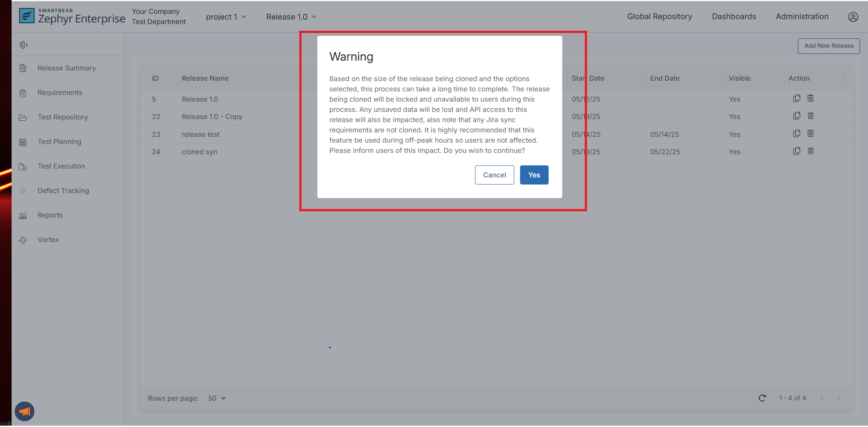Click the delete trash icon for release test
Image resolution: width=868 pixels, height=427 pixels.
click(x=810, y=134)
